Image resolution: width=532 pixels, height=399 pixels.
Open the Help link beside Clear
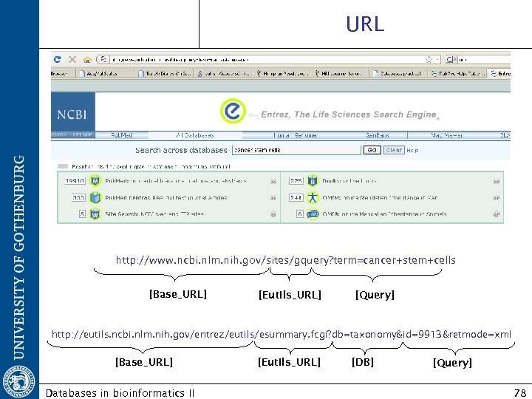(412, 150)
